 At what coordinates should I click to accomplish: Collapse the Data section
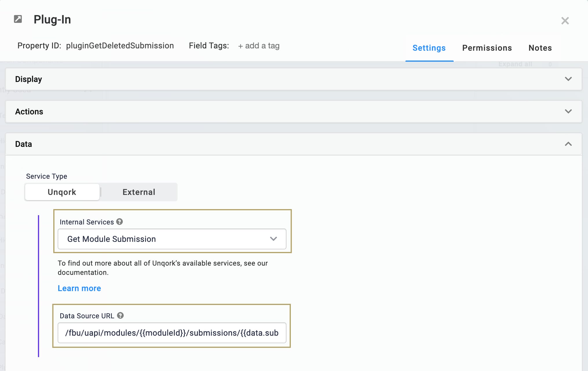(x=293, y=144)
